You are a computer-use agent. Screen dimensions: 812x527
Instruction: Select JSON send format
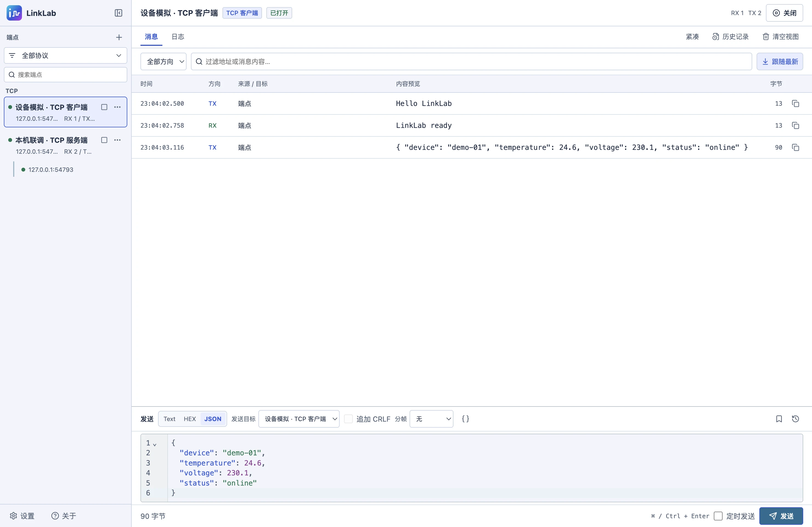pos(213,419)
